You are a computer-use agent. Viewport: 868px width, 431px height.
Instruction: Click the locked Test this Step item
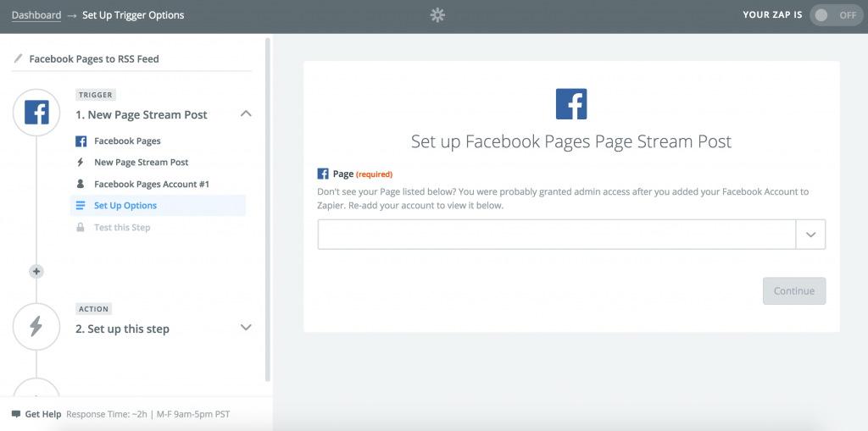[x=122, y=228]
